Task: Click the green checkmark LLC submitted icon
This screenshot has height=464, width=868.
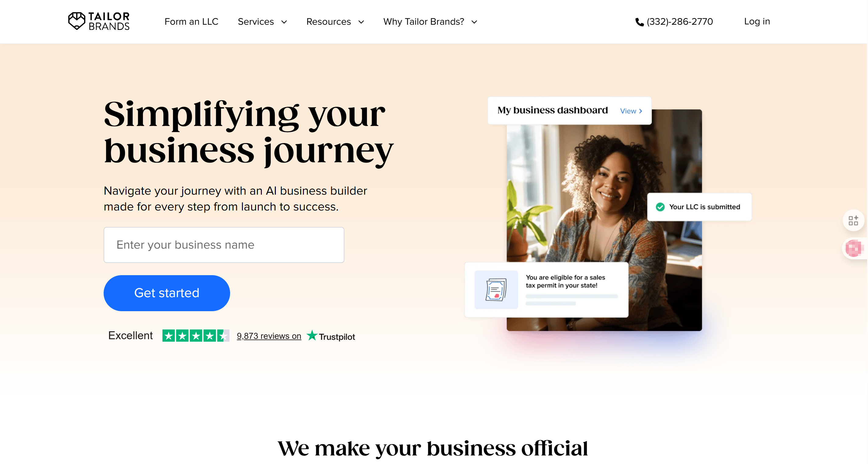Action: point(660,207)
